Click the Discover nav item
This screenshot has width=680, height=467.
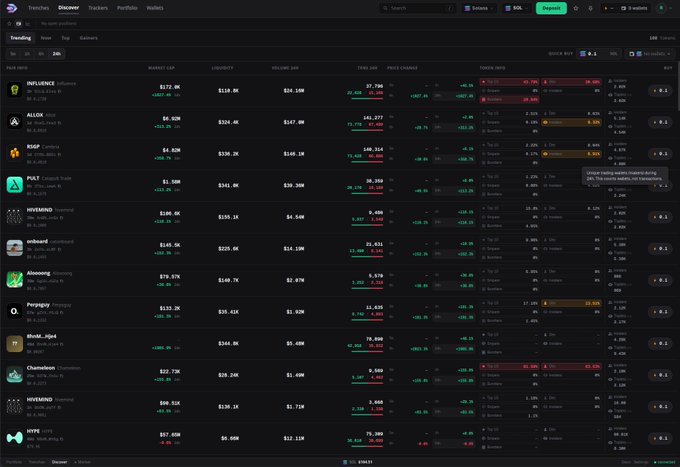(x=69, y=8)
